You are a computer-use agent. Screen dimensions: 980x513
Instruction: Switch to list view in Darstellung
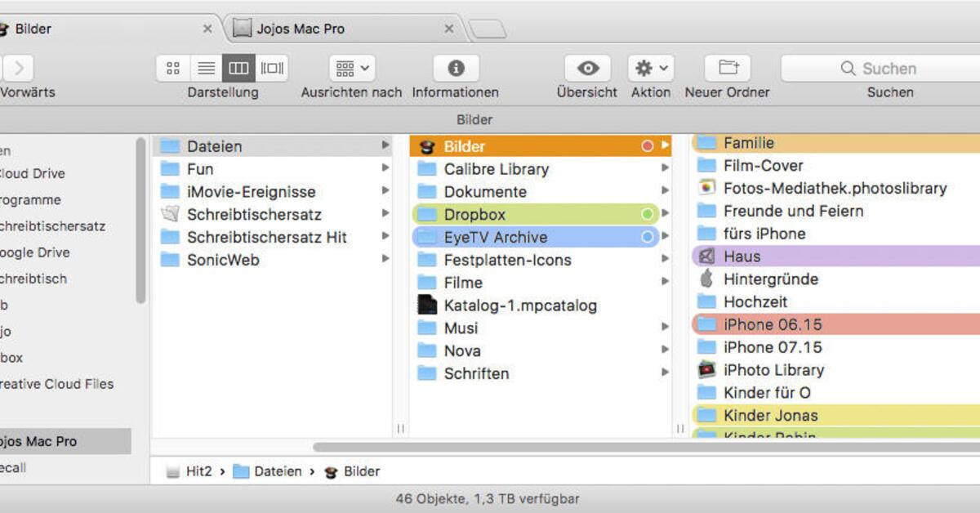pyautogui.click(x=207, y=69)
